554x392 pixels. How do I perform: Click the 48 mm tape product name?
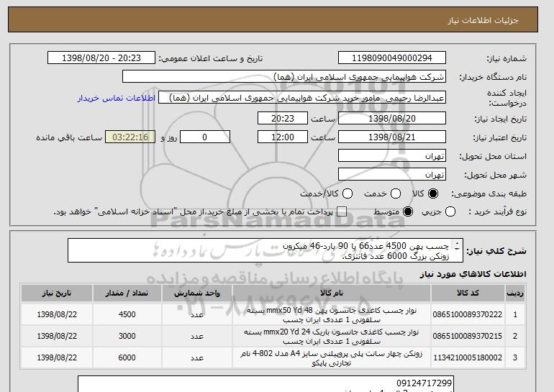coord(332,315)
